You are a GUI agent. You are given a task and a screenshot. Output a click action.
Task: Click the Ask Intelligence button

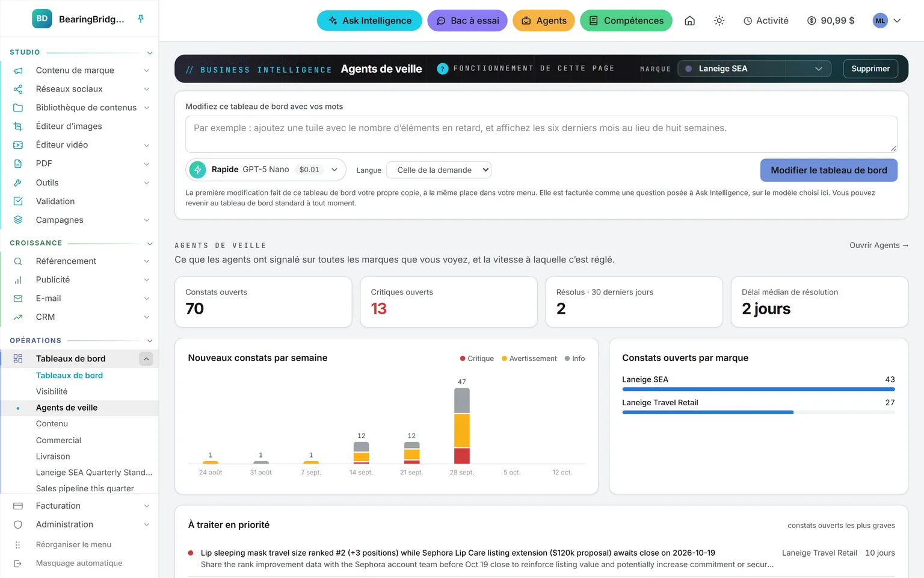tap(369, 20)
